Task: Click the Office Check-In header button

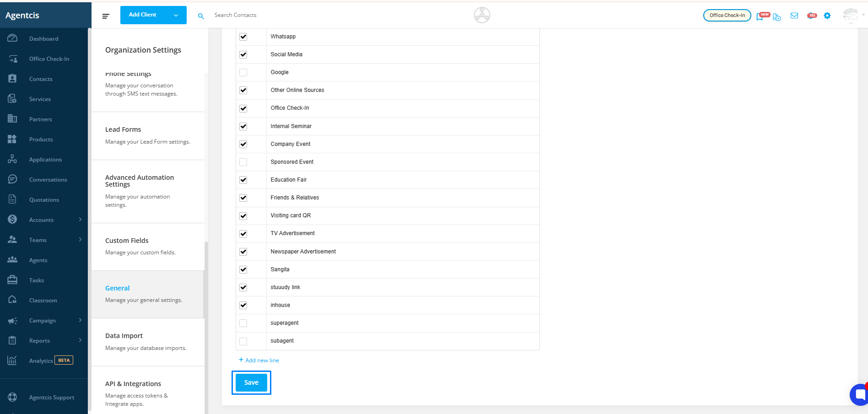Action: 727,15
